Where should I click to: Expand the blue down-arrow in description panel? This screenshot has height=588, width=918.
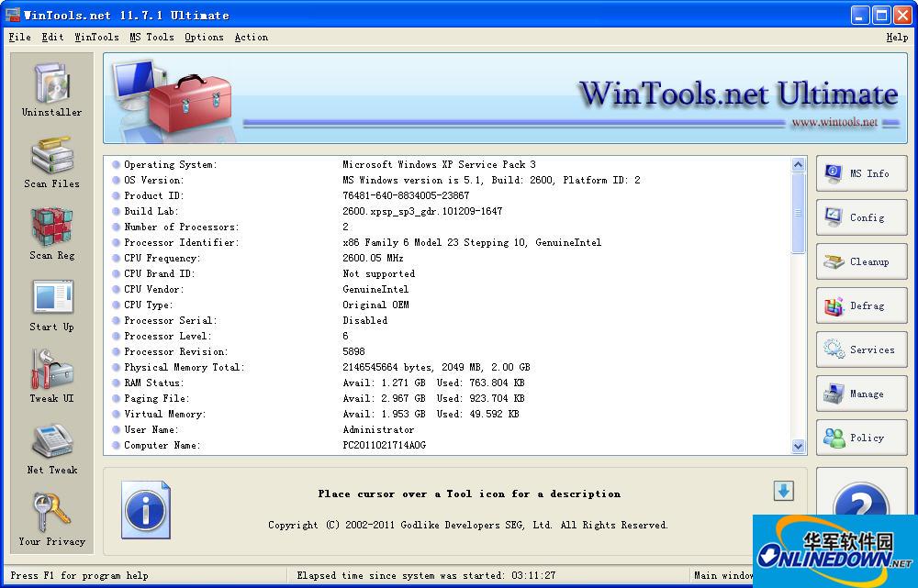[x=783, y=492]
